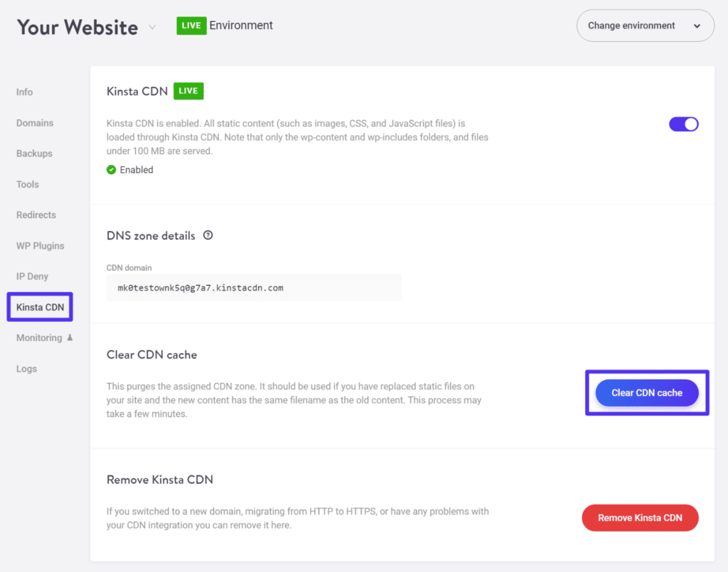View the Logs section
The width and height of the screenshot is (728, 572).
pyautogui.click(x=26, y=368)
